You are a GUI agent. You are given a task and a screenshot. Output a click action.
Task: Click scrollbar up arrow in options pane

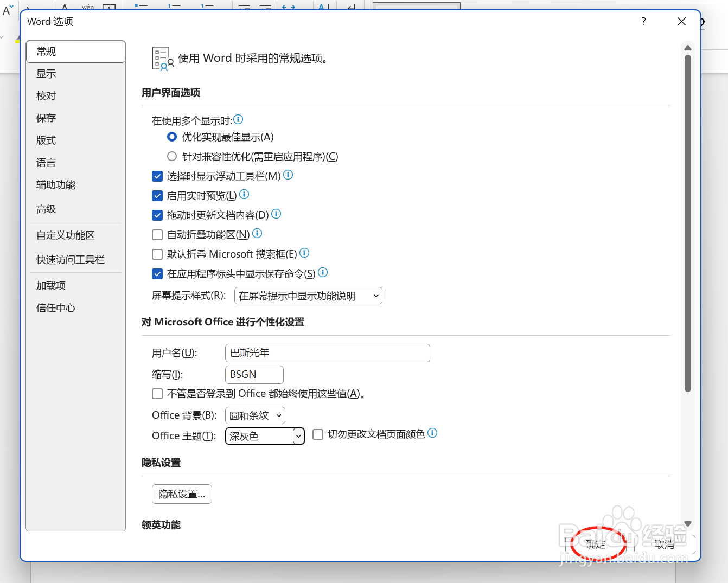tap(688, 48)
